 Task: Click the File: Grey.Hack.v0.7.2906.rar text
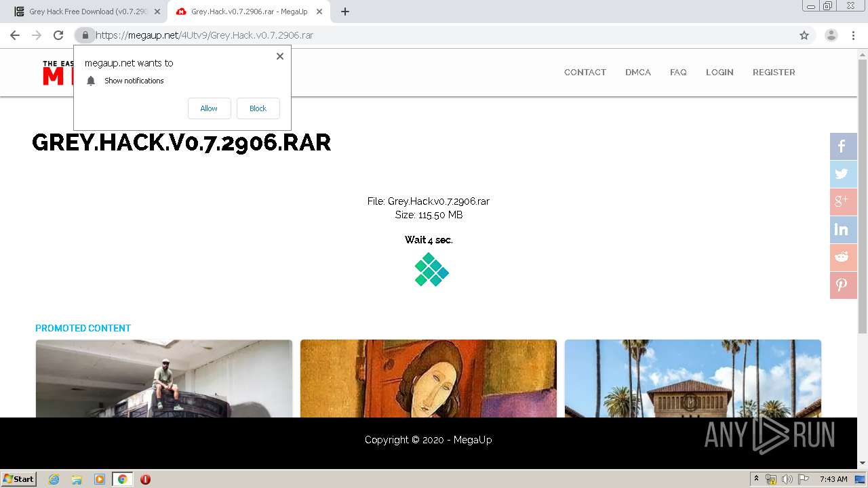click(429, 201)
